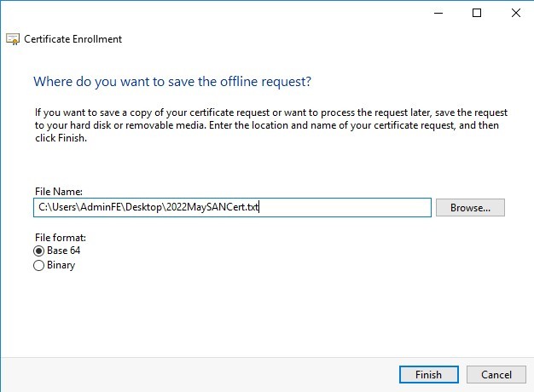This screenshot has height=392, width=534.
Task: Maximize the Certificate Enrollment window
Action: click(477, 13)
